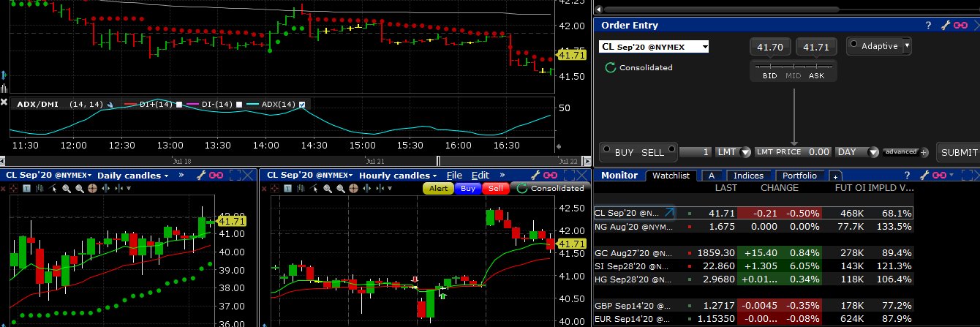Click order quantity field showing 1
This screenshot has height=327, width=980.
(x=696, y=152)
